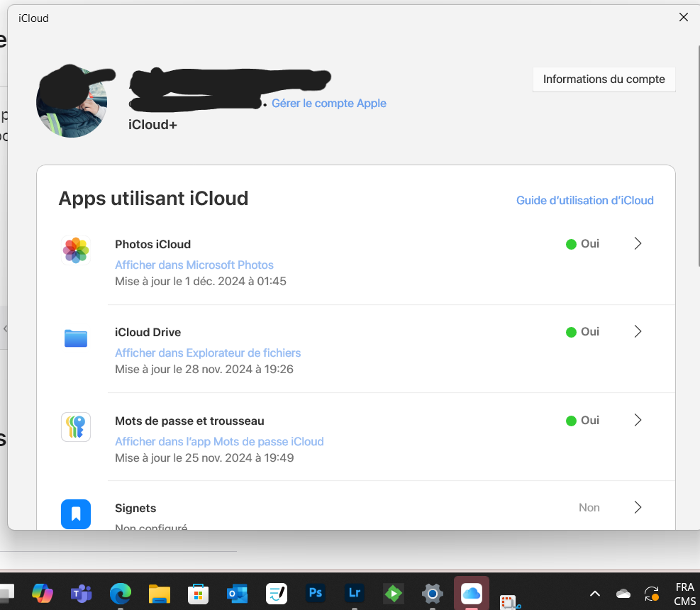
Task: Show hidden system tray icons
Action: [x=595, y=593]
